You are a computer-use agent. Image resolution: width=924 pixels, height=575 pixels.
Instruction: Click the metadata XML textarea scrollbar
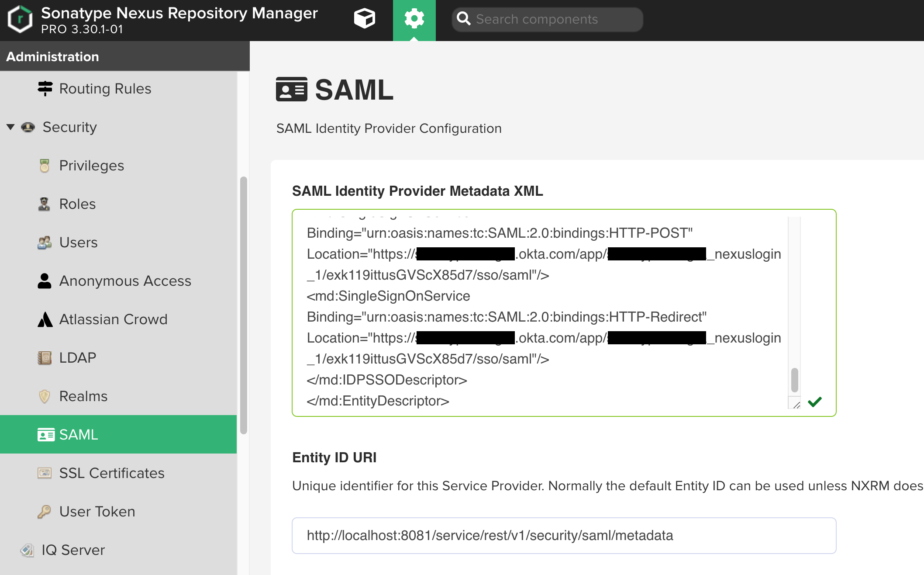click(795, 379)
